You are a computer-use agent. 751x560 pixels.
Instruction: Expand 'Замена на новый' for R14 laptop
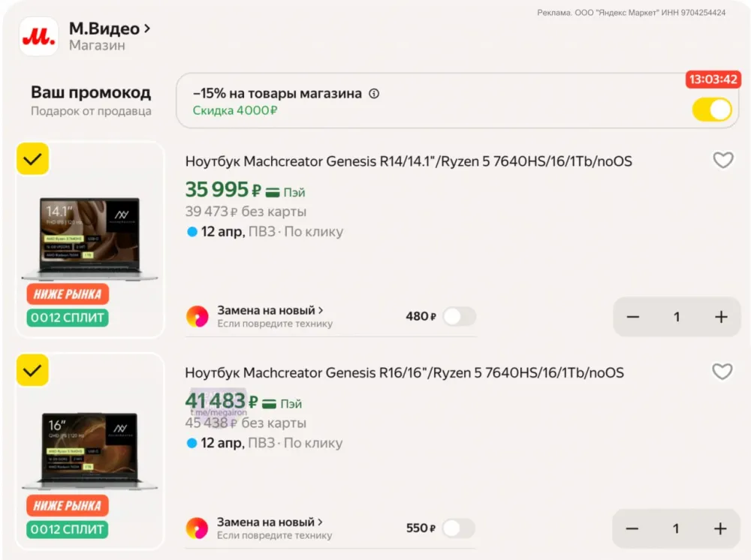(270, 310)
